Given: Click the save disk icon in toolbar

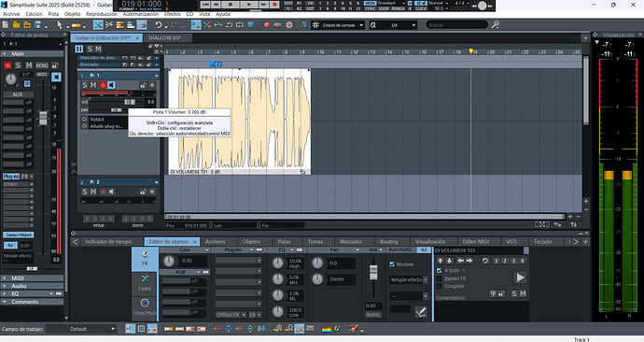Looking at the screenshot, I should point(37,25).
